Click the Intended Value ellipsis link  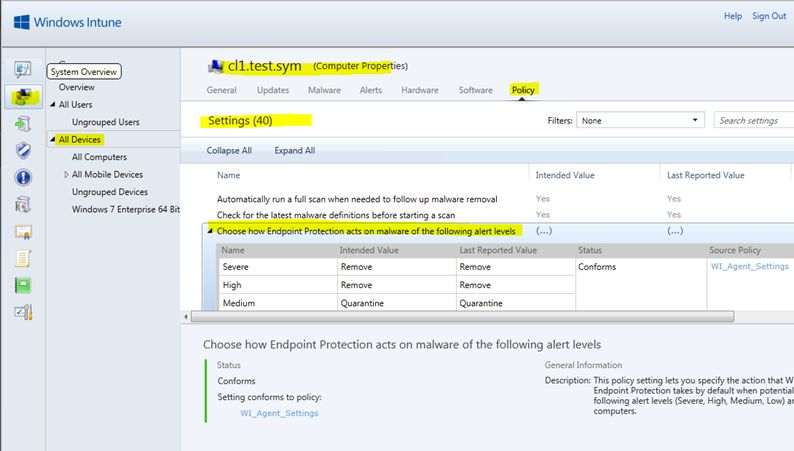tap(544, 231)
